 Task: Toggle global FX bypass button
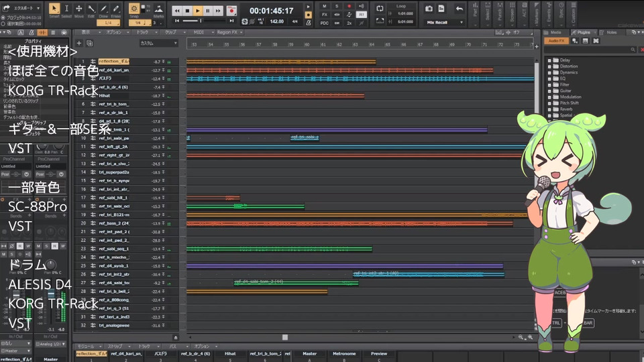pos(325,14)
